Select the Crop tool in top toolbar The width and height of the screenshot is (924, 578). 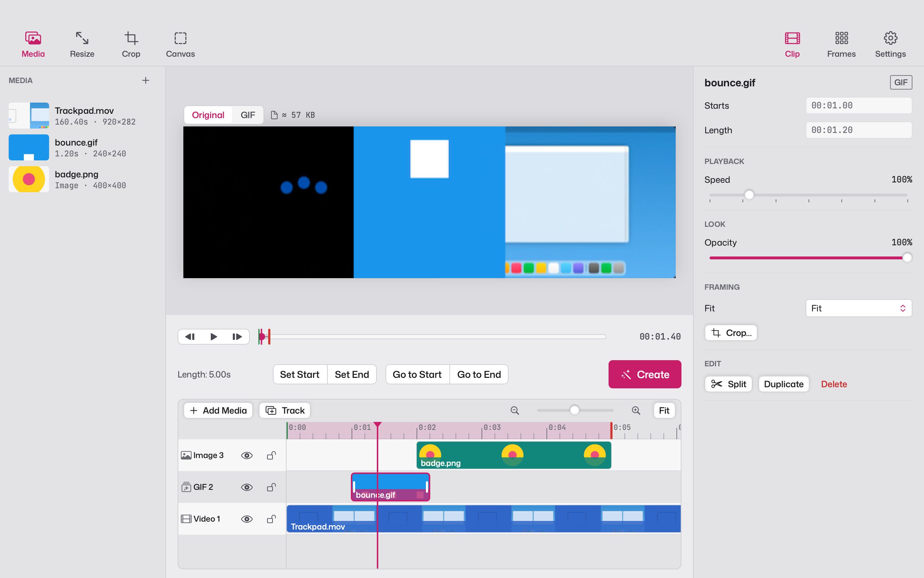(131, 45)
